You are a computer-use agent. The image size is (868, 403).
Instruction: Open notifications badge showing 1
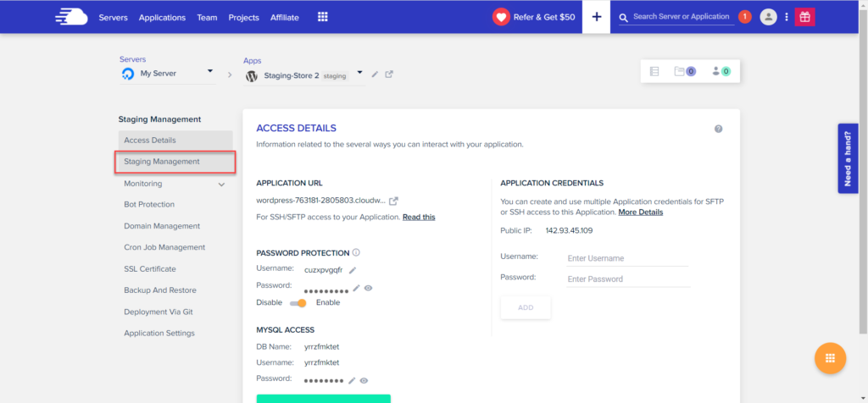[744, 17]
